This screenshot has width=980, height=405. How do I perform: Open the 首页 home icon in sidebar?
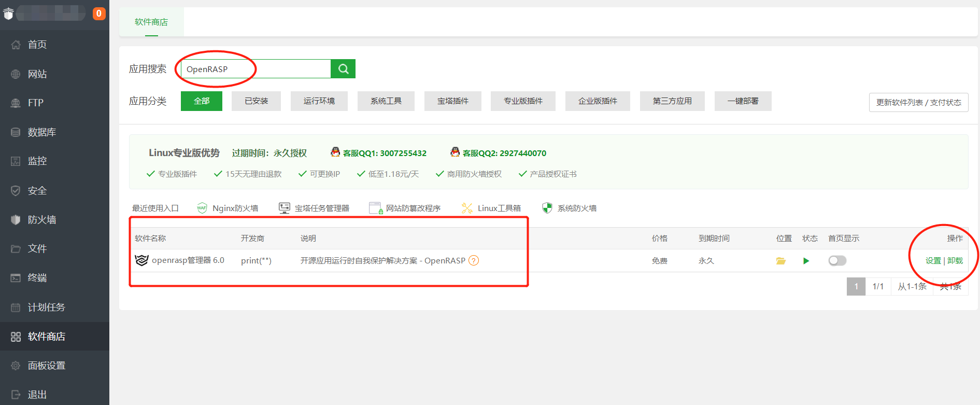tap(16, 45)
